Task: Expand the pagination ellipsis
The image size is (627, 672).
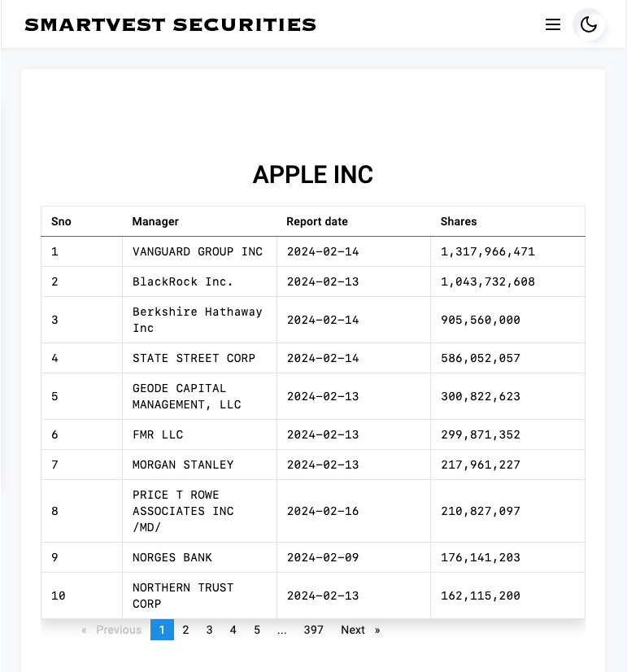Action: (x=281, y=630)
